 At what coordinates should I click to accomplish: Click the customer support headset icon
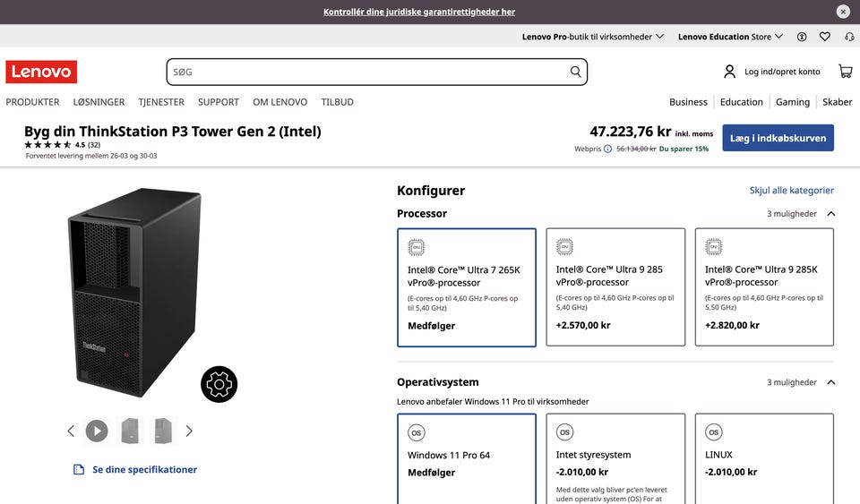tap(849, 37)
